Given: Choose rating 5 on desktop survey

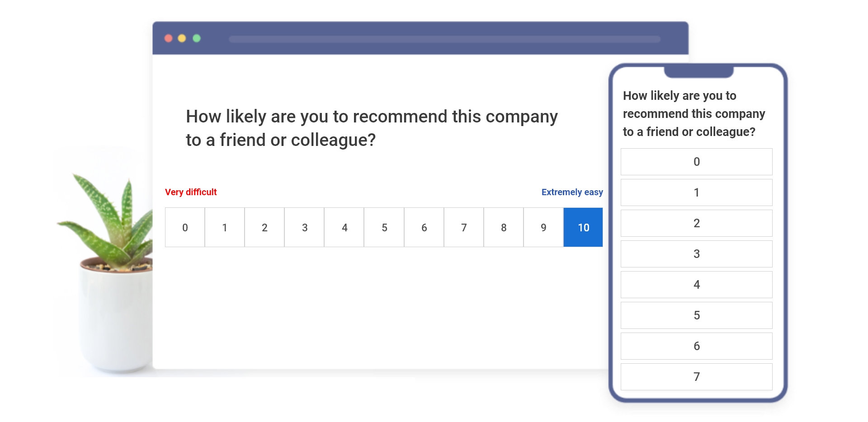Looking at the screenshot, I should (384, 227).
